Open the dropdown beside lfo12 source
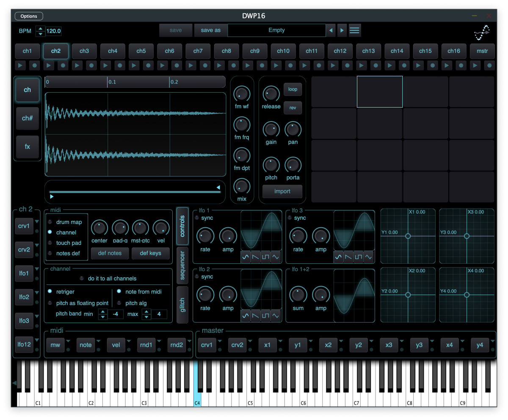The image size is (508, 420). 37,340
